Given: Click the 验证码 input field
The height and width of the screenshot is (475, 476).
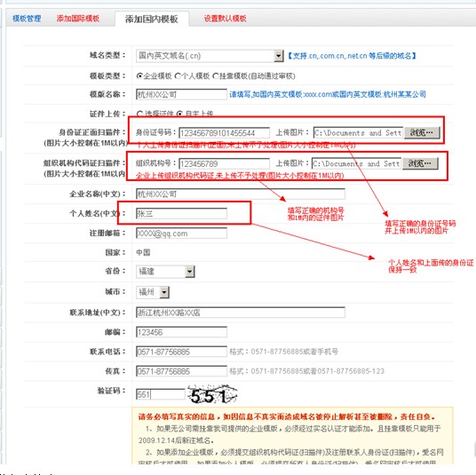Looking at the screenshot, I should coord(160,394).
